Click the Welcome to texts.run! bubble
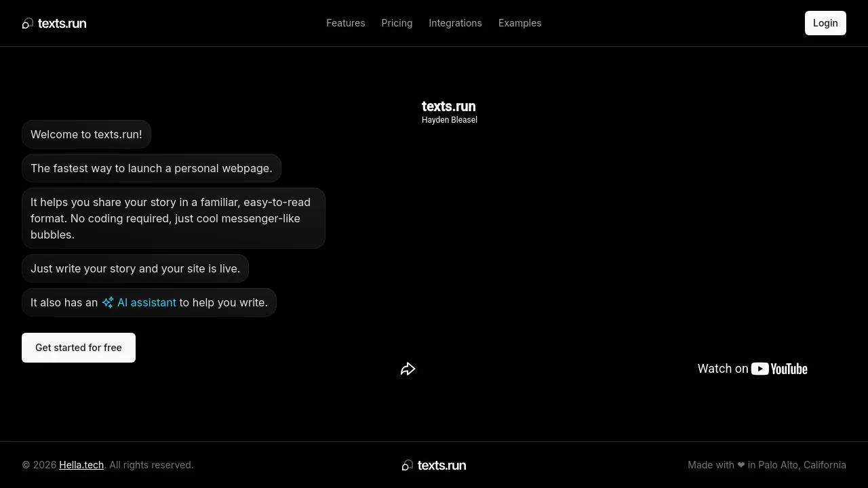 coord(86,134)
